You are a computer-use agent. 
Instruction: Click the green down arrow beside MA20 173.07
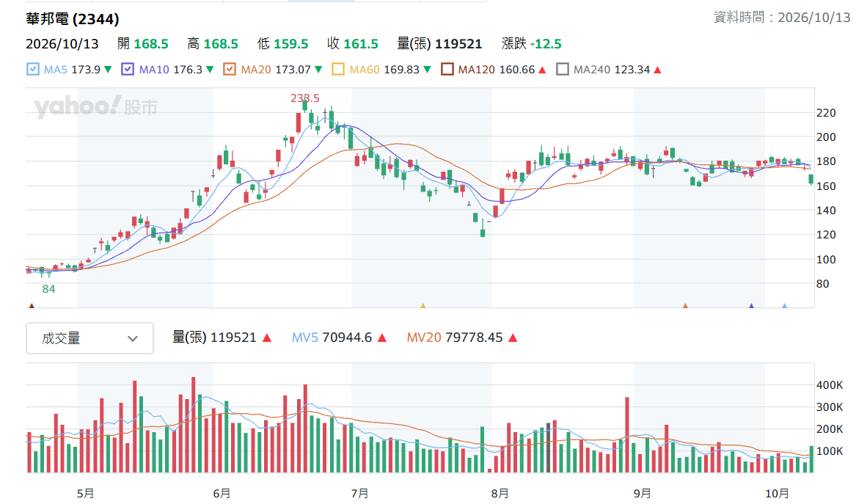(x=319, y=70)
